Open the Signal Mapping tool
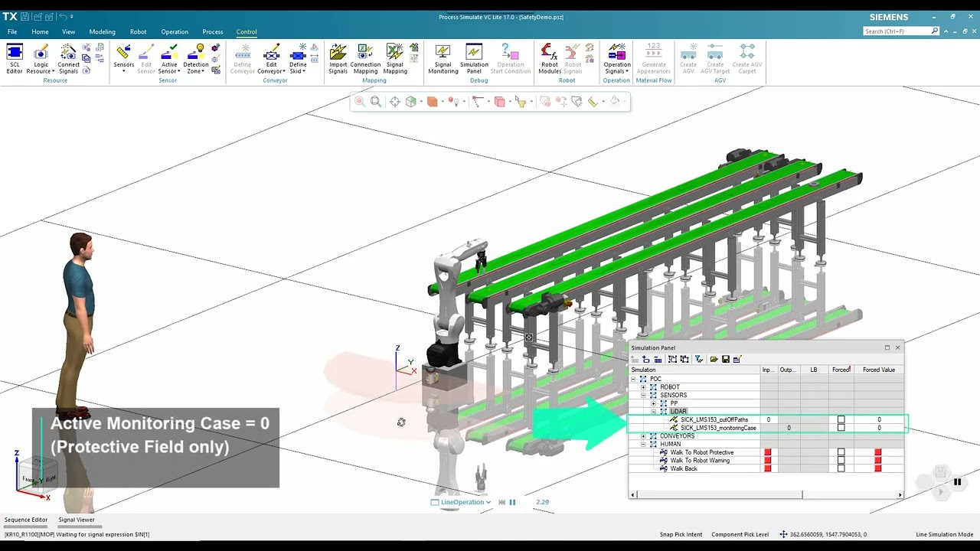Viewport: 980px width, 551px height. point(395,59)
